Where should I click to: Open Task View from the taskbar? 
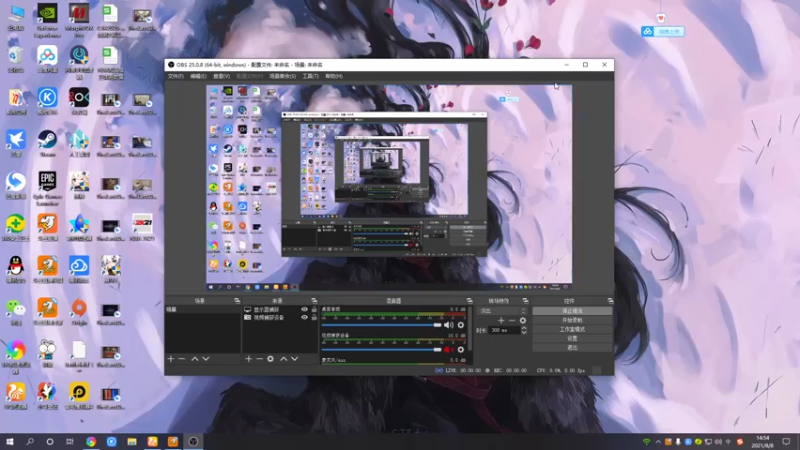click(70, 441)
